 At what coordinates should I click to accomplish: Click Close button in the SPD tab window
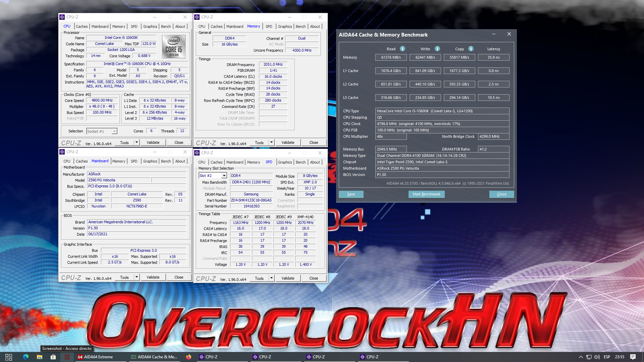314,278
